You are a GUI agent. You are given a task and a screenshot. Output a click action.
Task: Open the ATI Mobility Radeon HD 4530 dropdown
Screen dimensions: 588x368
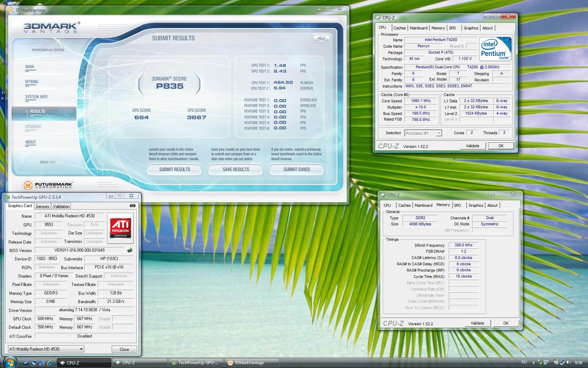(x=46, y=349)
